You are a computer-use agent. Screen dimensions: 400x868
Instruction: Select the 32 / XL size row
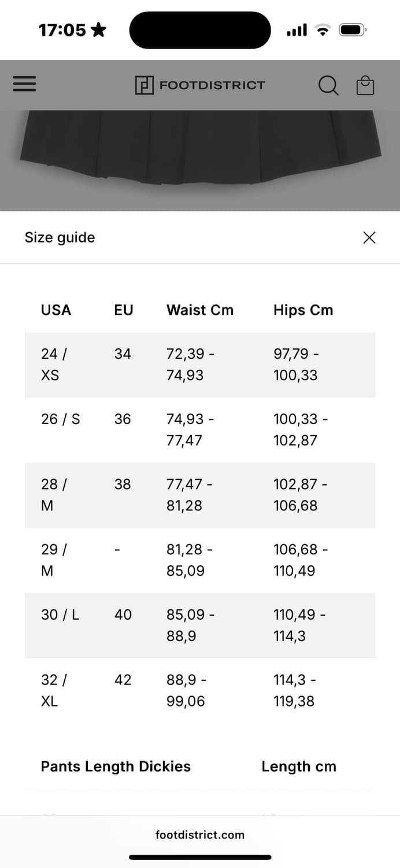(x=200, y=690)
